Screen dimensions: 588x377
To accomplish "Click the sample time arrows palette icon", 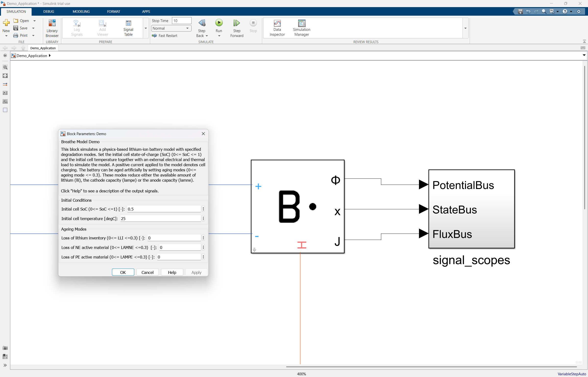I will point(5,84).
